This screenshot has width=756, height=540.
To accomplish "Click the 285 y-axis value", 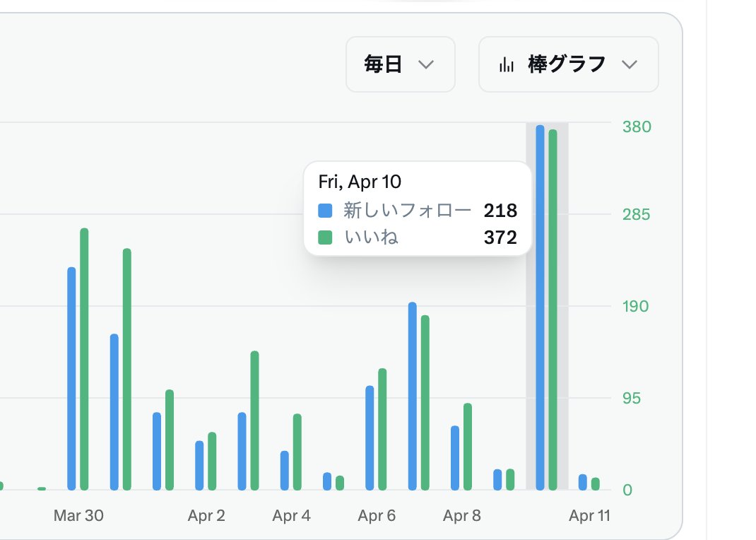I will 636,214.
